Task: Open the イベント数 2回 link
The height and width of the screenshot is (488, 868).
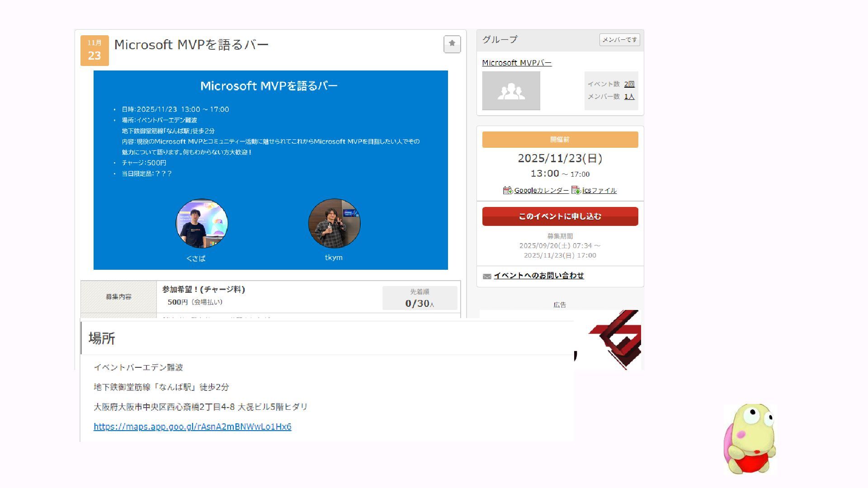Action: point(629,84)
